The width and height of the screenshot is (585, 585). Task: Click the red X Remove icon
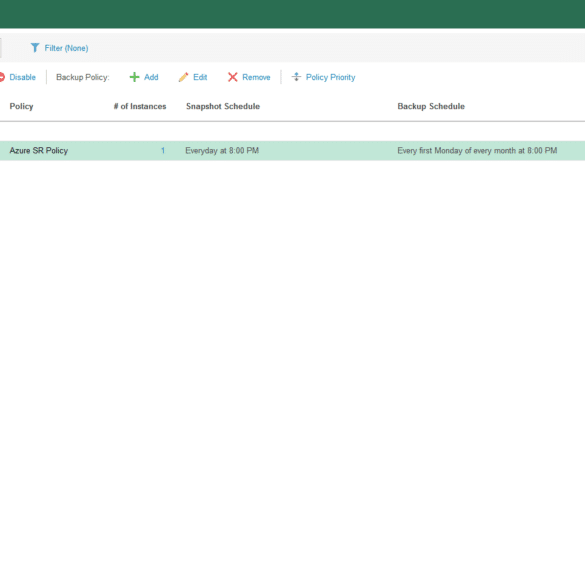(x=233, y=77)
